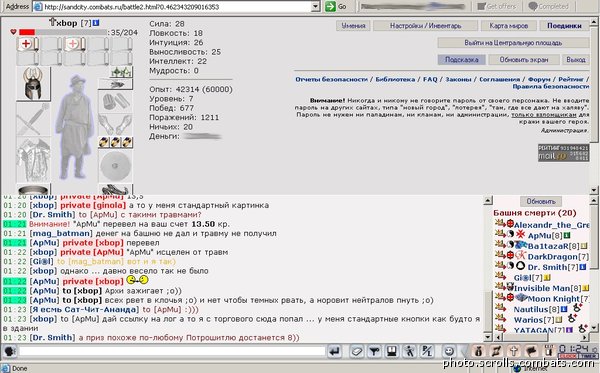
Task: Use the third scroll slot's faded healing scroll
Action: coord(74,44)
